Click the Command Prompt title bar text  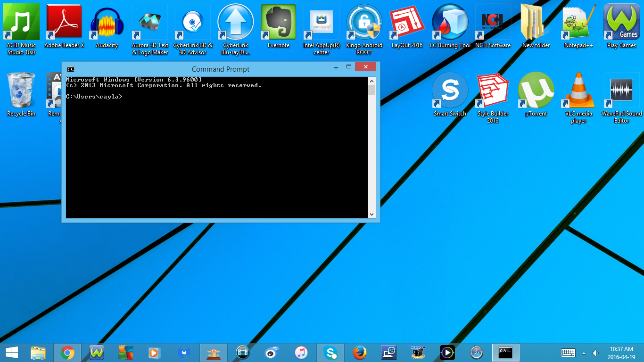tap(221, 69)
